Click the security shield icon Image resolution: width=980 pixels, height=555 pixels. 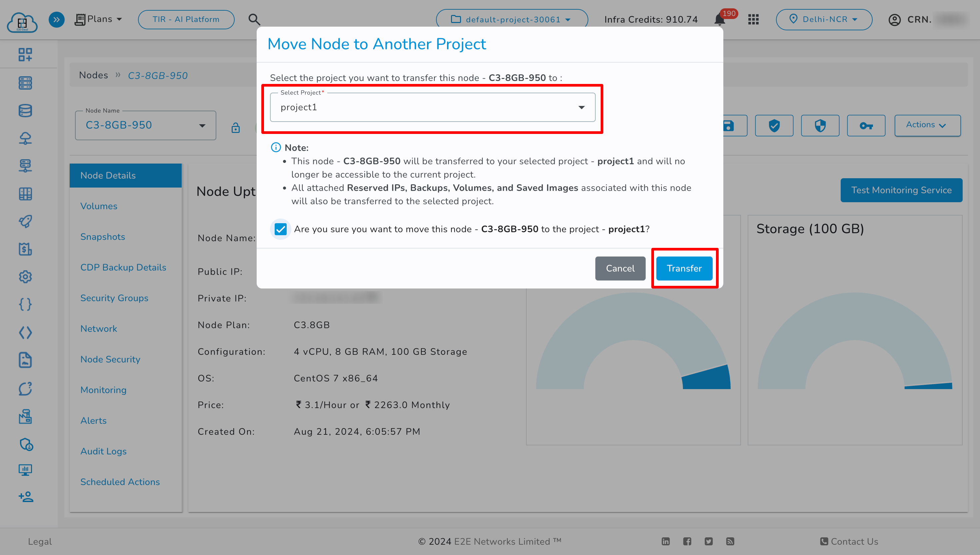[x=820, y=125]
